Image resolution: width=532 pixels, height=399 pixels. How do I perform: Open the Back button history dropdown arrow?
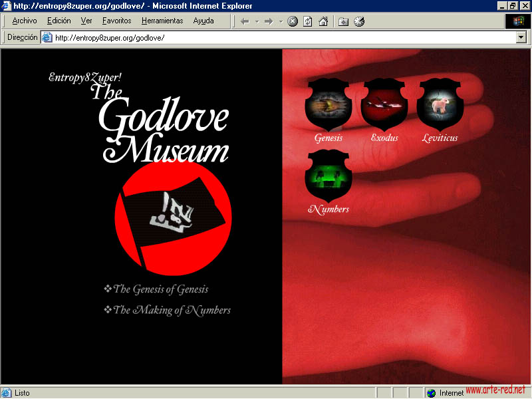click(x=257, y=21)
